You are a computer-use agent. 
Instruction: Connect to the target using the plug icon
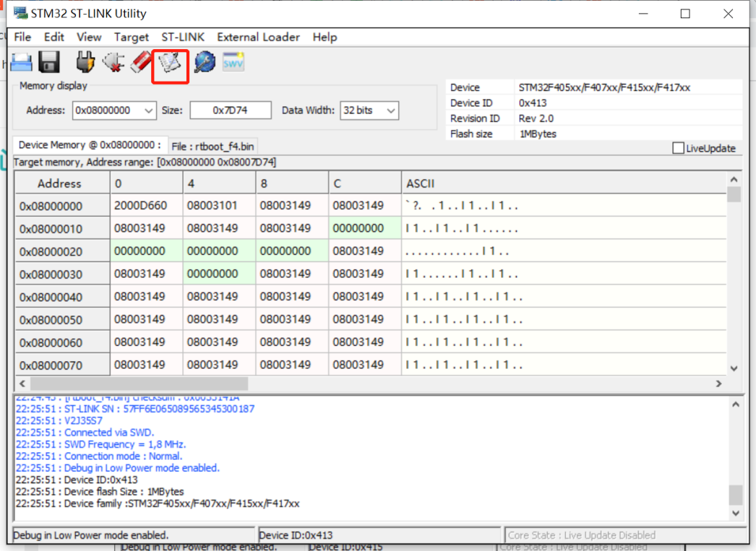(x=85, y=62)
